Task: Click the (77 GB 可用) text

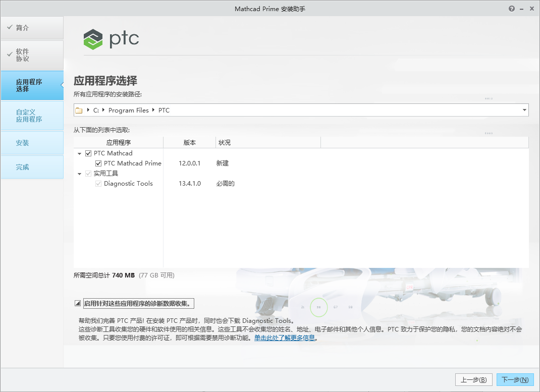Action: pos(156,275)
